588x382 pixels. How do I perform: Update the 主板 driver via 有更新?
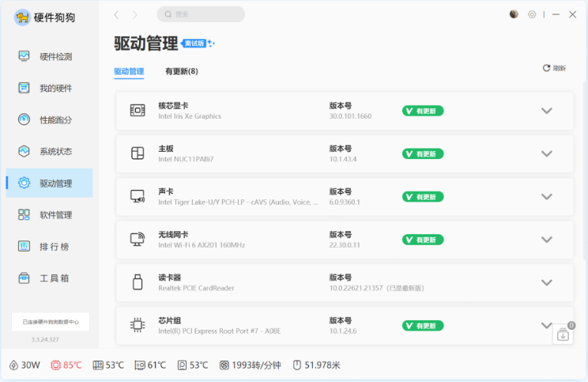click(x=423, y=154)
